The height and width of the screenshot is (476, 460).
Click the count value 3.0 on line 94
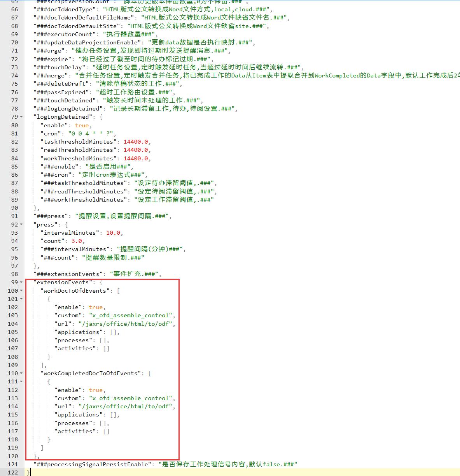tap(77, 241)
